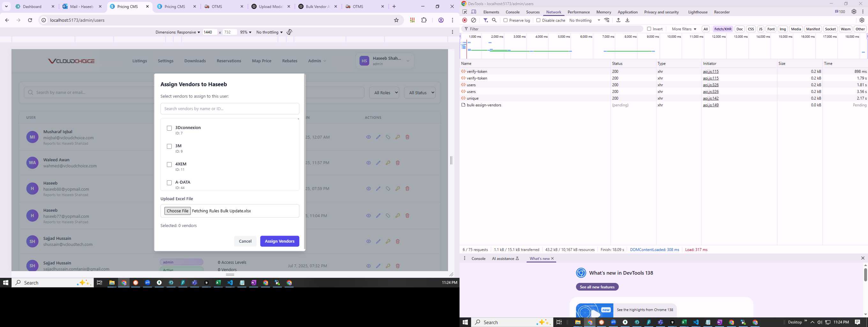Open Network panel settings gear
The width and height of the screenshot is (868, 327).
coord(862,20)
